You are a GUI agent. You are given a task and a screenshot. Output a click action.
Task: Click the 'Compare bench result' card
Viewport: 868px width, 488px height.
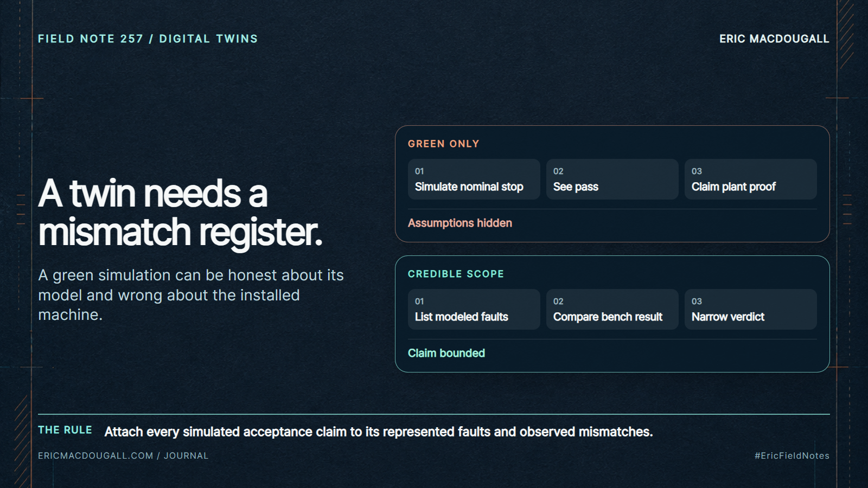pos(612,309)
